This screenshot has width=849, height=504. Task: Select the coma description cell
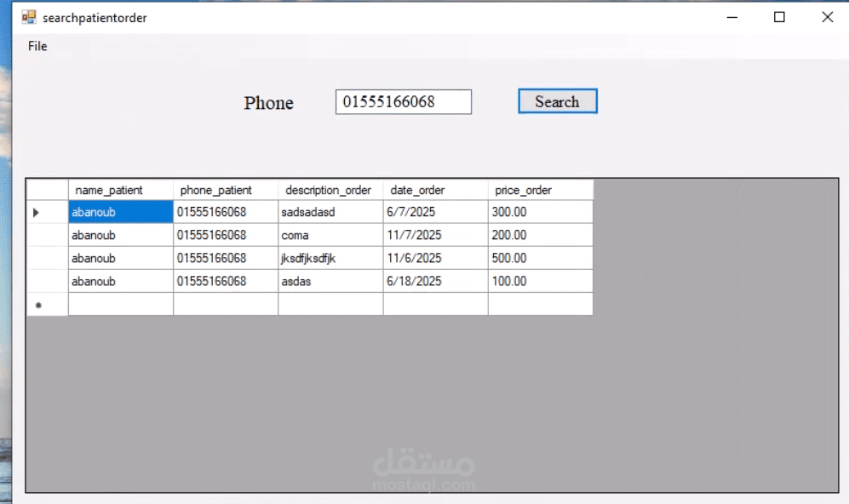(x=330, y=235)
